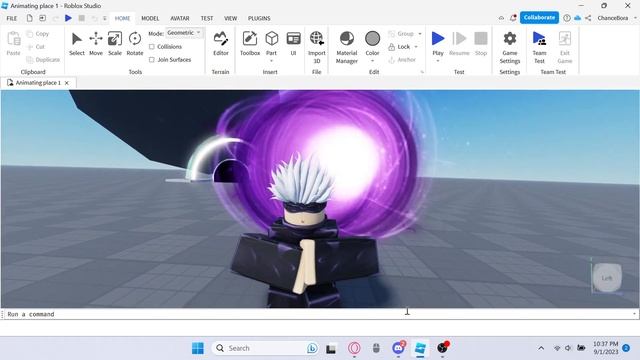
Task: Click Roblox Studio taskbar icon
Action: 420,348
